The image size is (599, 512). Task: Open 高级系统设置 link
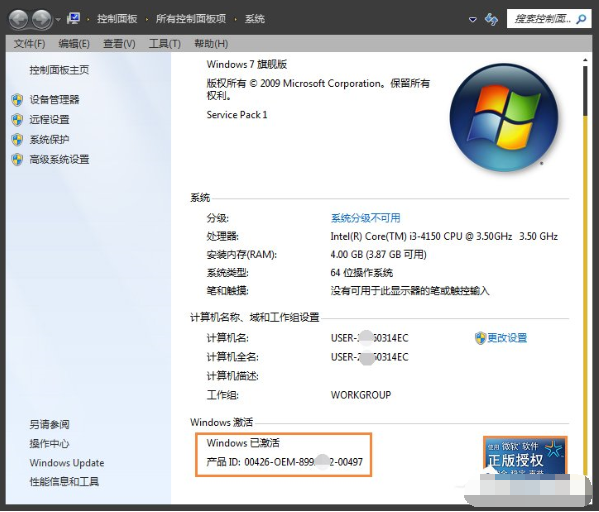tap(59, 159)
